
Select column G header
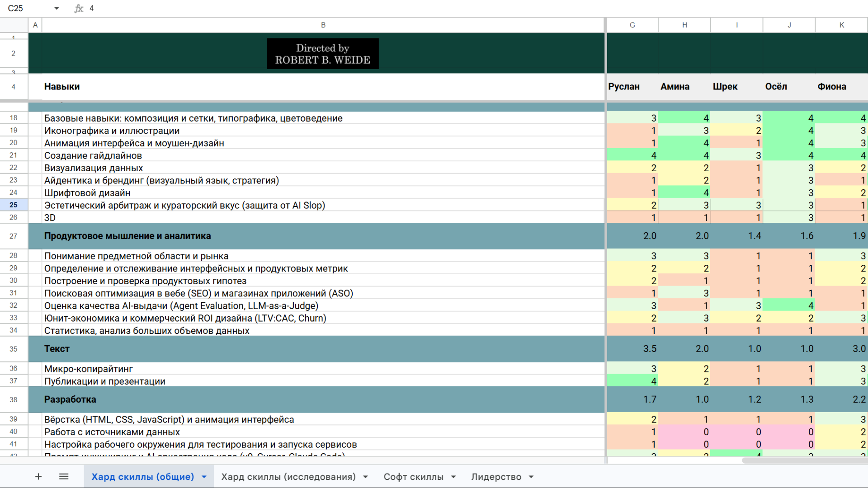click(632, 25)
